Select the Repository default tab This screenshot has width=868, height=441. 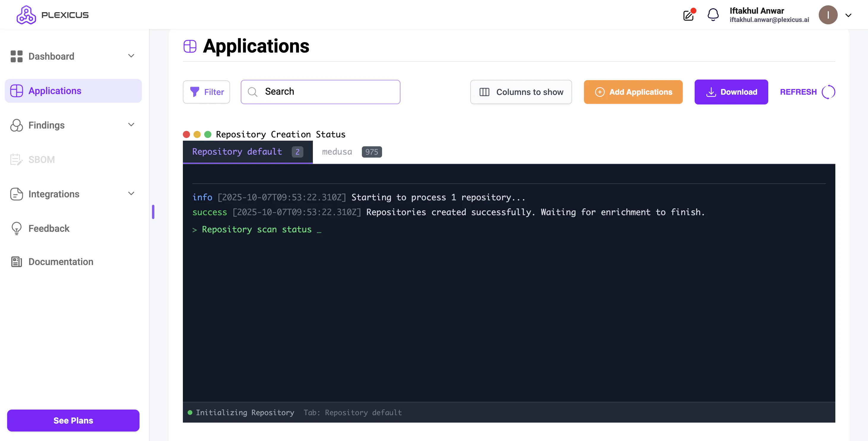[248, 152]
